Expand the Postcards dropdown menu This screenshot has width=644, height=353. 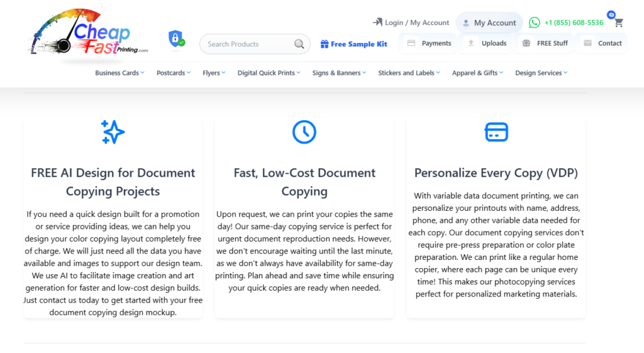click(174, 73)
